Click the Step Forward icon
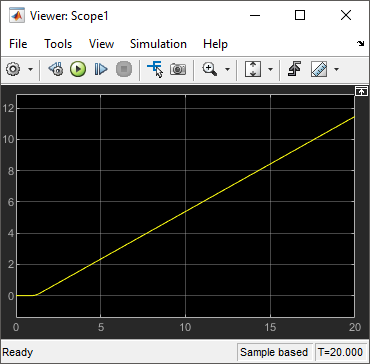 point(101,69)
